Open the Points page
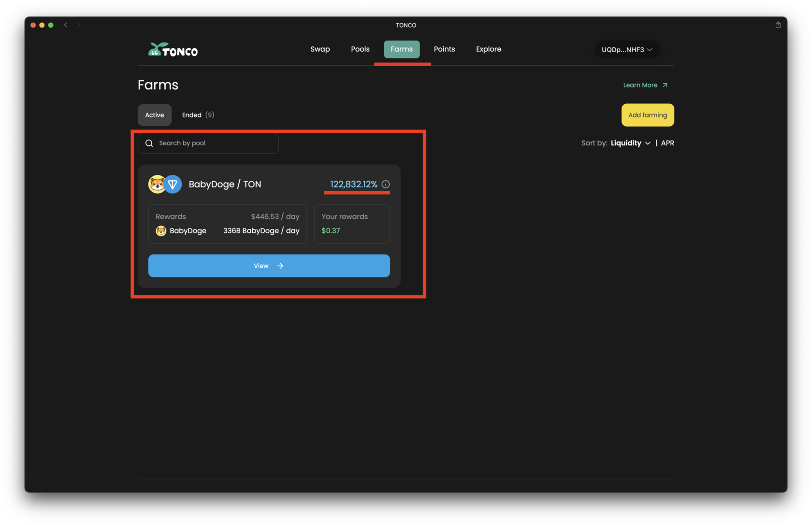The image size is (812, 525). (x=444, y=49)
